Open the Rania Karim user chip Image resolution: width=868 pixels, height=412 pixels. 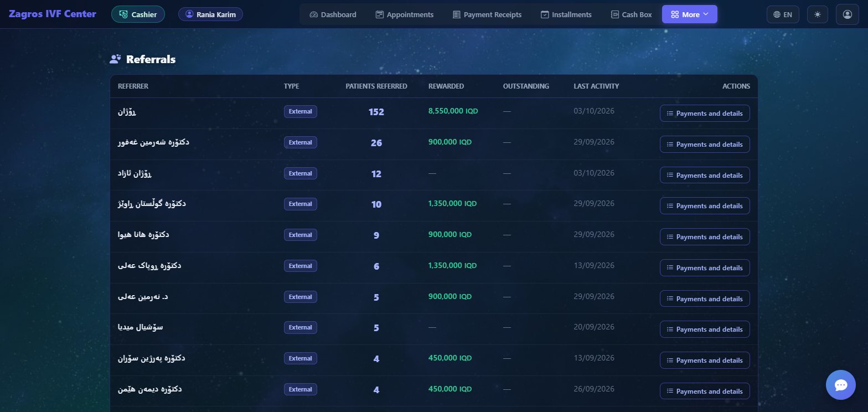(x=210, y=14)
